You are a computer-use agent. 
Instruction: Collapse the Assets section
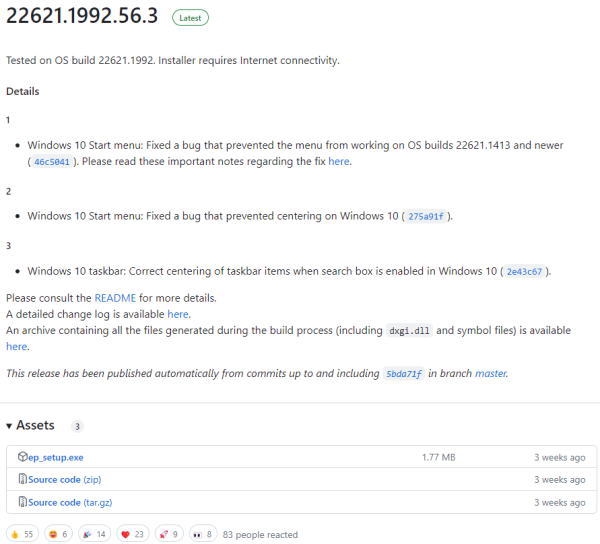[x=31, y=425]
